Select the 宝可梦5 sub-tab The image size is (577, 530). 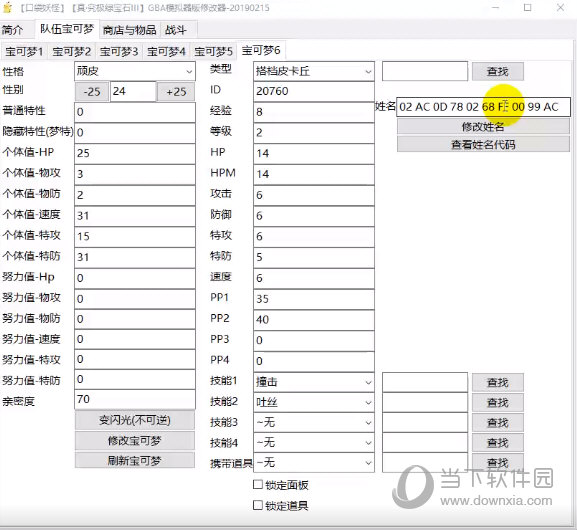tap(213, 51)
